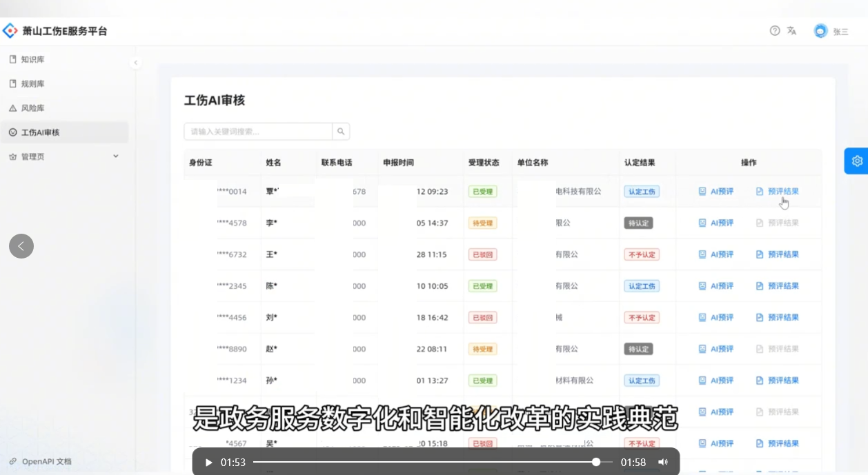Screen dimensions: 868x475
Task: Click the language translate icon
Action: 791,31
